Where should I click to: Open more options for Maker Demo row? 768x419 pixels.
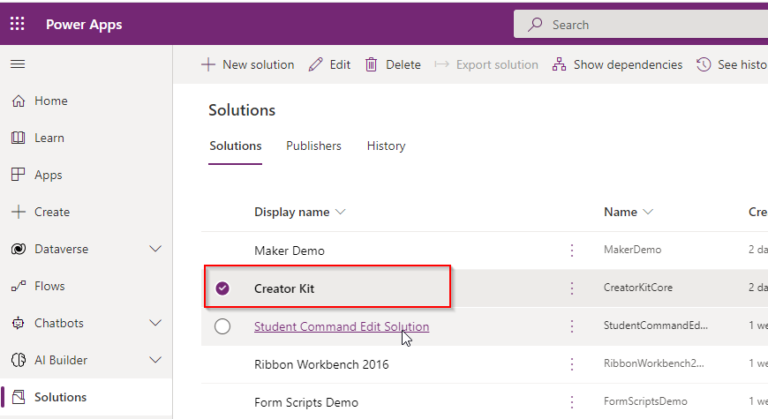(x=572, y=250)
